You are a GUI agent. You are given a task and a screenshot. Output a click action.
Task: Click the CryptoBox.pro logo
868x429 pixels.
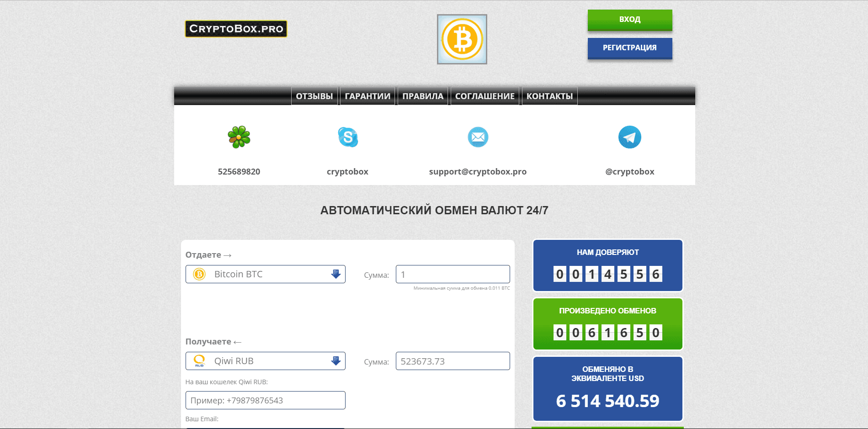[235, 29]
